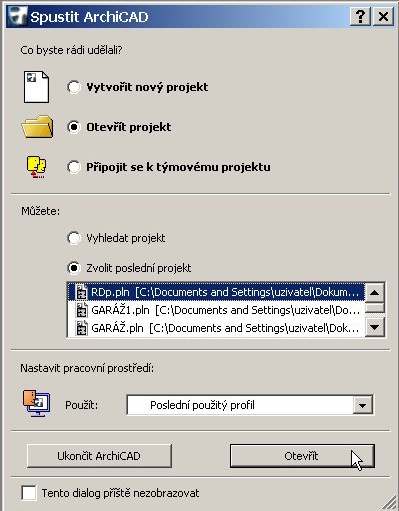Click the yellow folder open project icon
Image resolution: width=399 pixels, height=511 pixels.
click(37, 127)
